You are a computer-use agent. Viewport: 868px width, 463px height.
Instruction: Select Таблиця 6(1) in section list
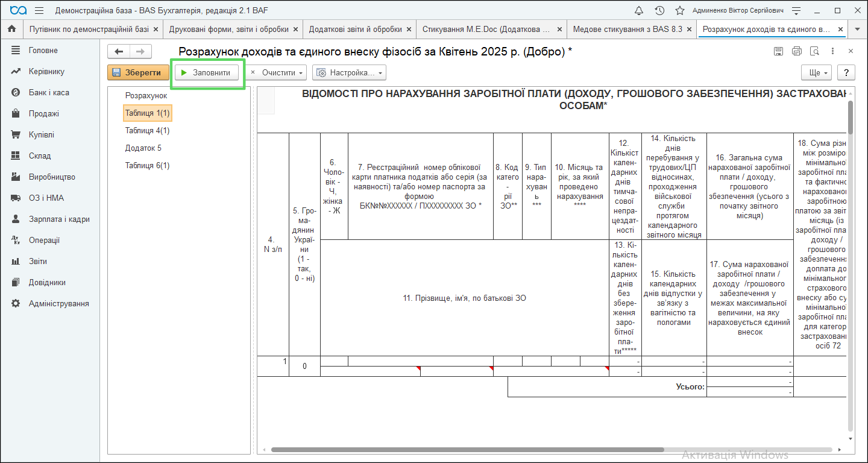coord(148,165)
